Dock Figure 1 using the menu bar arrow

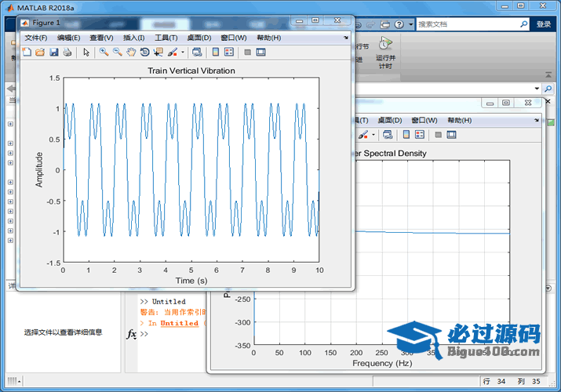(x=346, y=38)
